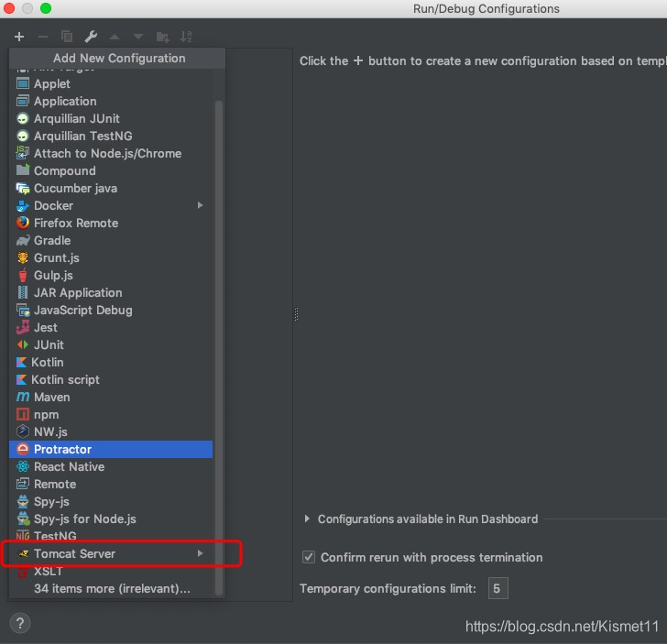This screenshot has height=644, width=667.
Task: Click the green window zoom button
Action: tap(46, 8)
